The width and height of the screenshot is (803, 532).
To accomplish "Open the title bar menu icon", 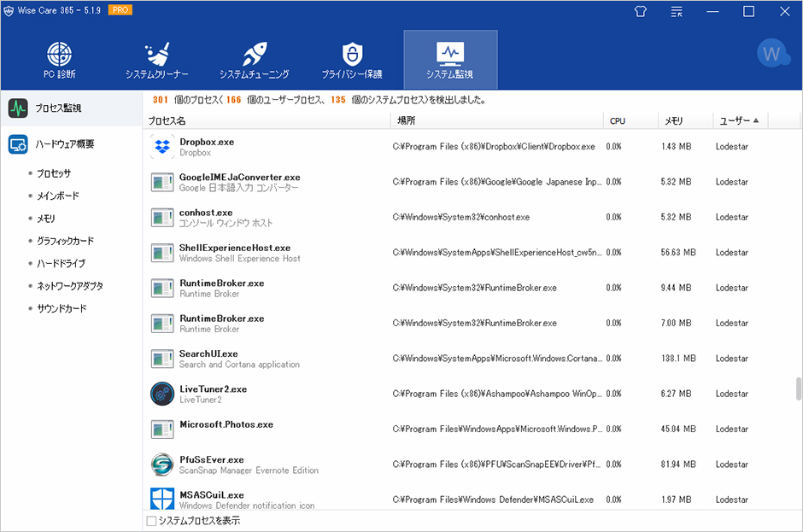I will (677, 11).
